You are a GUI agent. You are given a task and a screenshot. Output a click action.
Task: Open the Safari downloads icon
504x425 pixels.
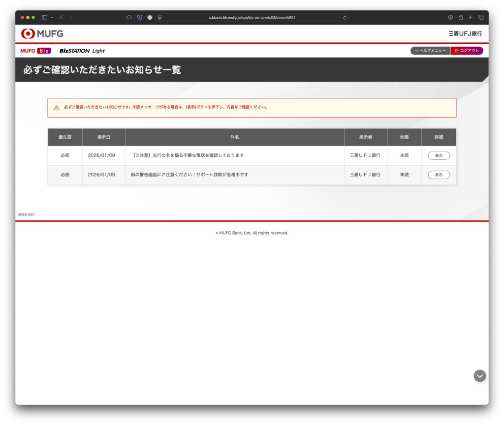coord(450,17)
